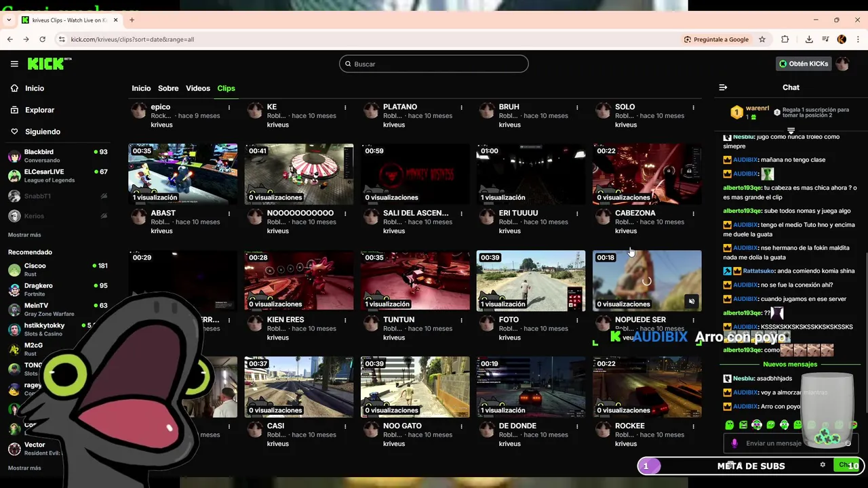The image size is (868, 488).
Task: Click the KICK logo
Action: (x=49, y=63)
